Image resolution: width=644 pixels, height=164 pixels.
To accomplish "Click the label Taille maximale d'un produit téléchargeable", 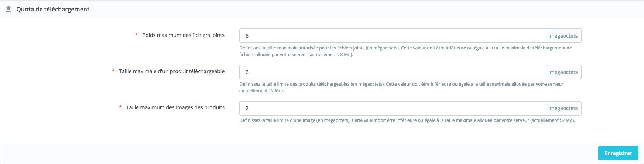I will 171,71.
